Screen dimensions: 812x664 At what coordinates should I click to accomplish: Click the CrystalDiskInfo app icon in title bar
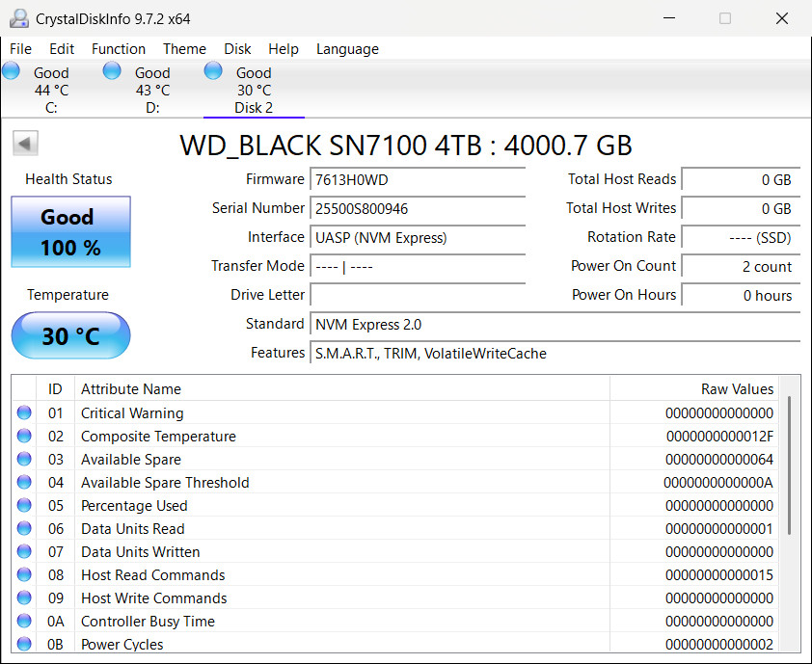pos(19,18)
